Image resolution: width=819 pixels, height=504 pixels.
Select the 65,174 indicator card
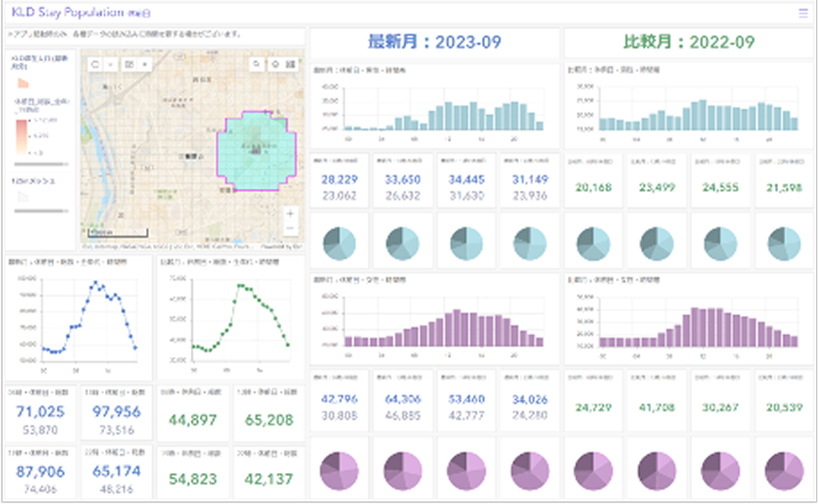117,472
